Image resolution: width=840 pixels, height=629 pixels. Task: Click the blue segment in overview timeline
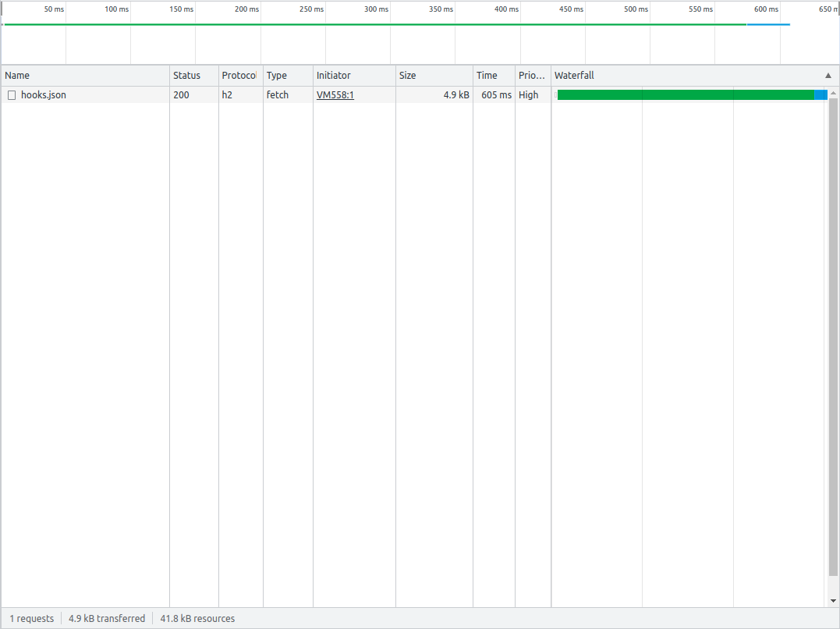(x=768, y=24)
